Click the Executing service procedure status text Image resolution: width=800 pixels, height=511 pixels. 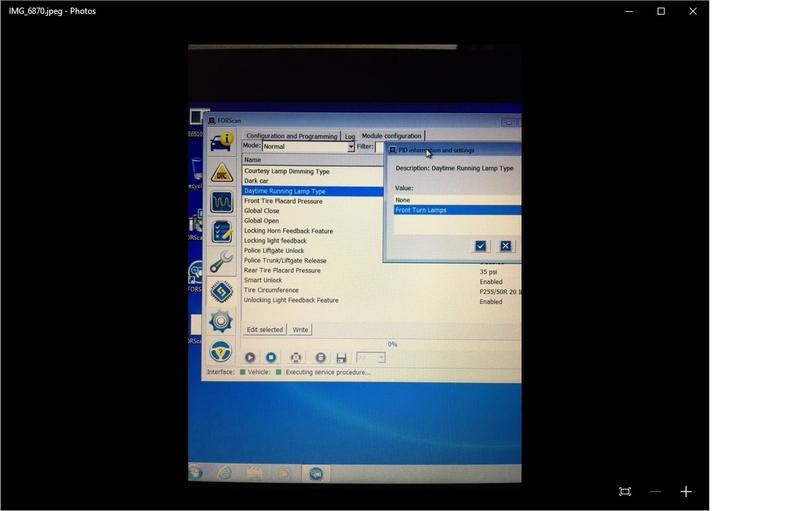tap(328, 373)
